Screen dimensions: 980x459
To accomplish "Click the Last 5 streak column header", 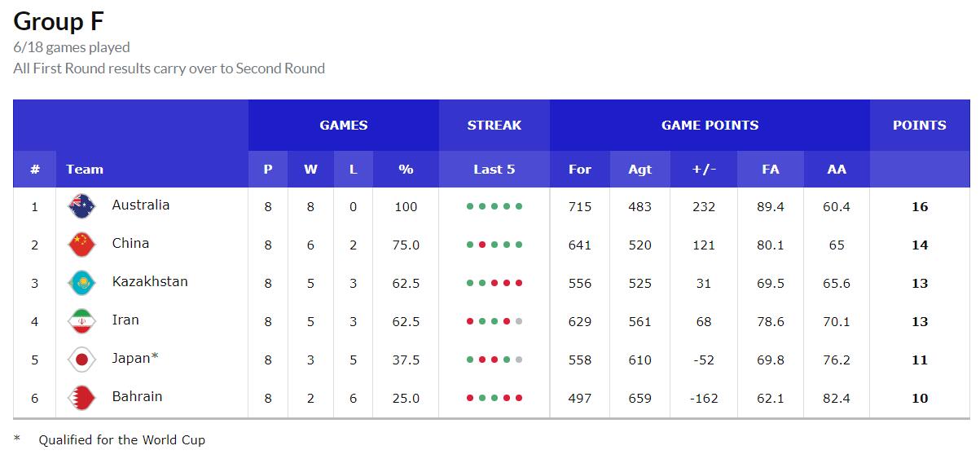I will (494, 170).
